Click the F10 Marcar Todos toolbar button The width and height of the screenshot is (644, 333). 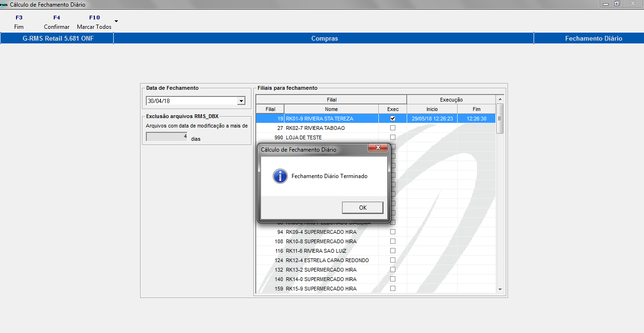point(94,22)
